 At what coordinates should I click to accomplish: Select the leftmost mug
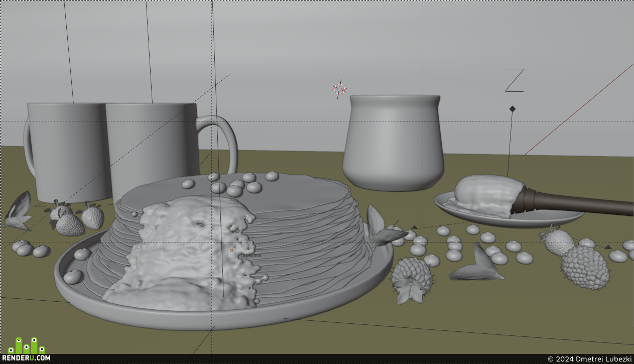tap(65, 151)
